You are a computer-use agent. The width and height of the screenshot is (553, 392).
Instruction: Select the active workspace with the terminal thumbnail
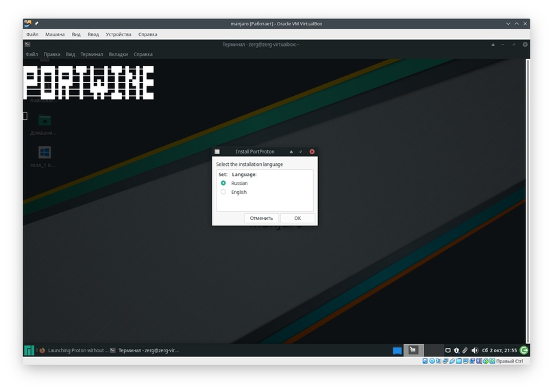pos(414,350)
